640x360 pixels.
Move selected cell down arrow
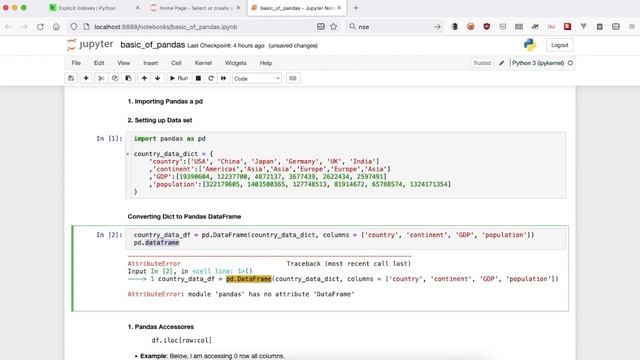coord(158,78)
